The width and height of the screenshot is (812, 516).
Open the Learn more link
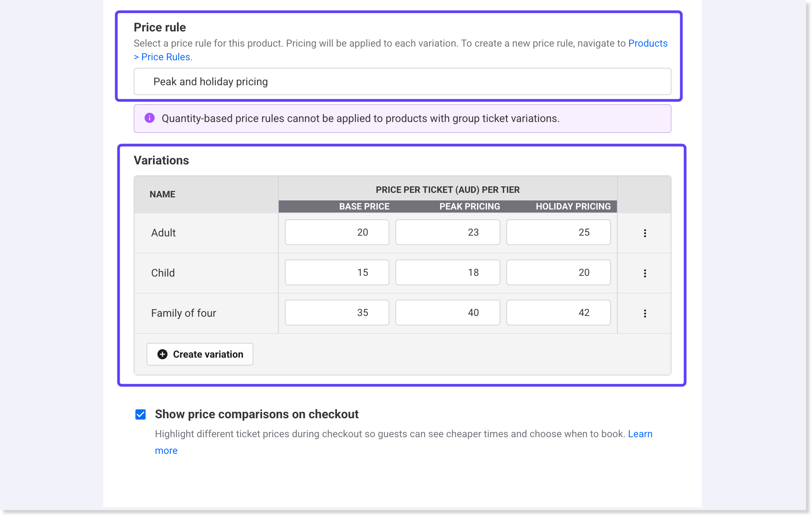(x=640, y=434)
